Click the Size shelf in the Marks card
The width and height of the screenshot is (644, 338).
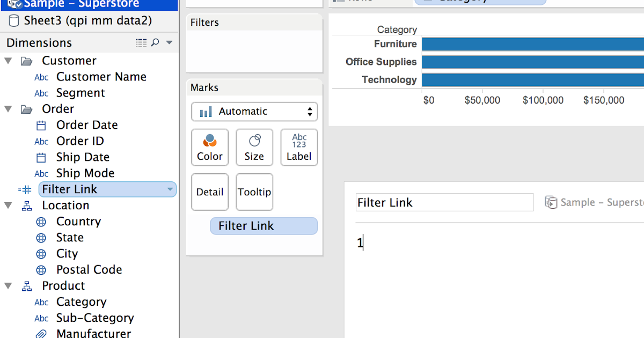[254, 147]
